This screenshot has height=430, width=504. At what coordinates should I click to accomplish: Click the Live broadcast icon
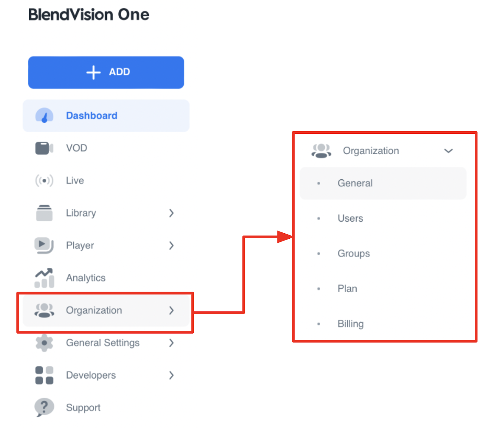click(44, 180)
